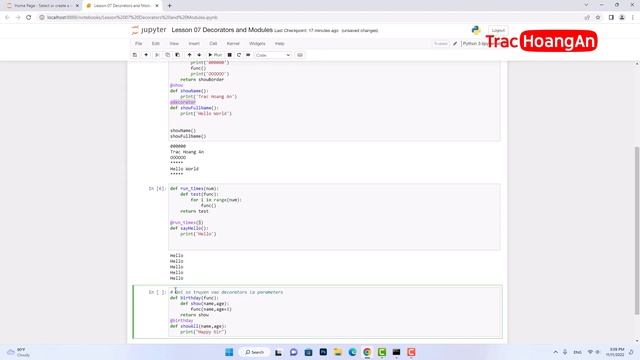Restart kernel and re-run all with fast-forward icon

248,55
